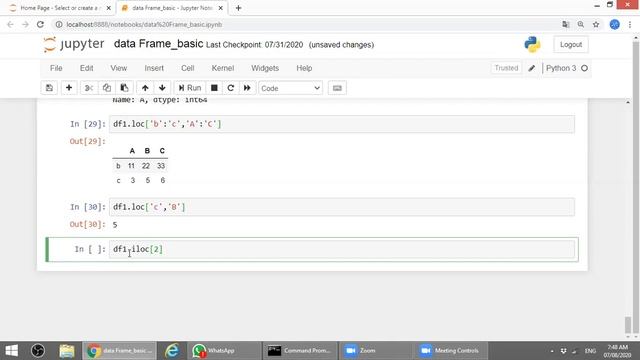Viewport: 640px width, 360px height.
Task: Open a new browser tab
Action: 238,8
